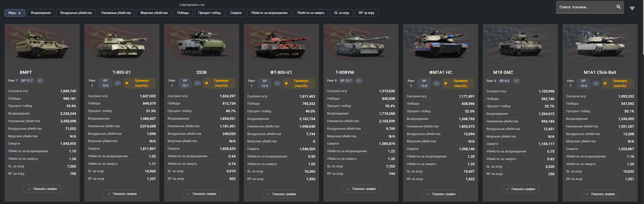The width and height of the screenshot is (644, 204).
Task: Choose the RP за игру sort option
Action: pyautogui.click(x=366, y=13)
